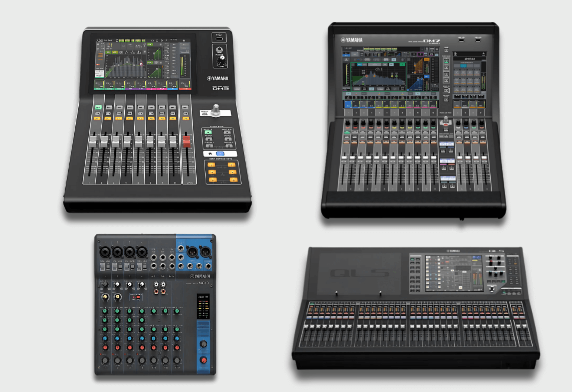Click the top-left orange user defined key
The height and width of the screenshot is (392, 572).
click(x=212, y=165)
